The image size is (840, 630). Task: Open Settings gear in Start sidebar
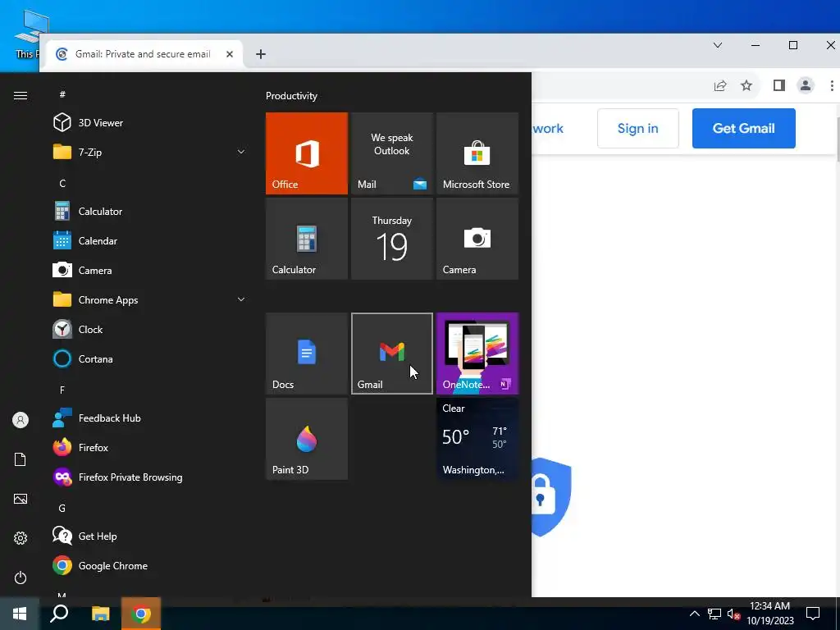click(21, 538)
